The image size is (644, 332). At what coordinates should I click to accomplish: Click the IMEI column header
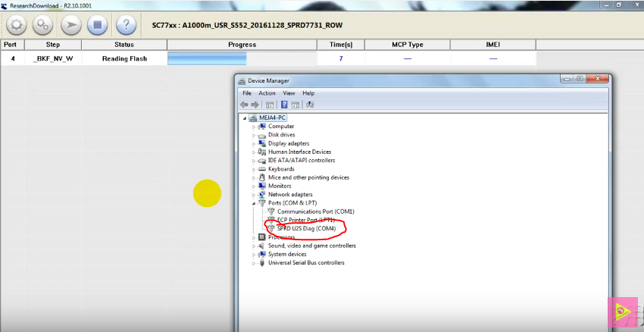coord(493,45)
